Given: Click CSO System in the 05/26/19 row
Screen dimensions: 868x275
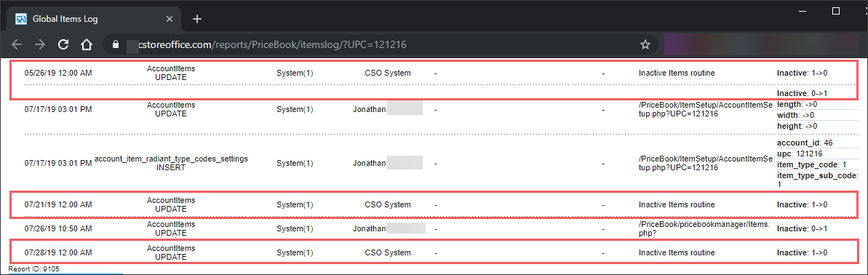Looking at the screenshot, I should click(x=388, y=73).
